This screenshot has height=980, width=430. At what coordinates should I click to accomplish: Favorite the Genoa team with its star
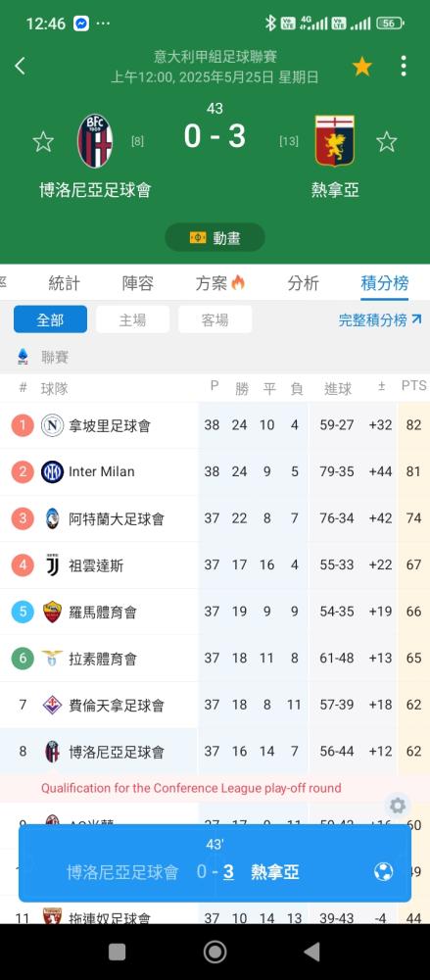386,142
